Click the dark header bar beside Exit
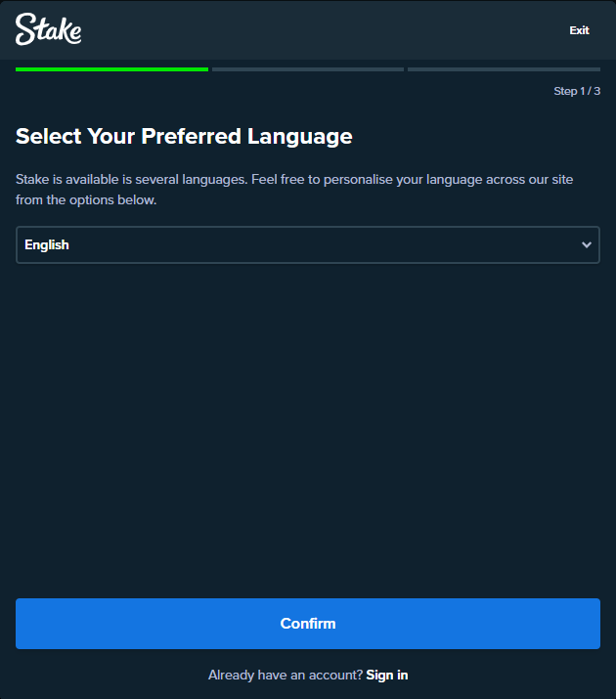 326,30
